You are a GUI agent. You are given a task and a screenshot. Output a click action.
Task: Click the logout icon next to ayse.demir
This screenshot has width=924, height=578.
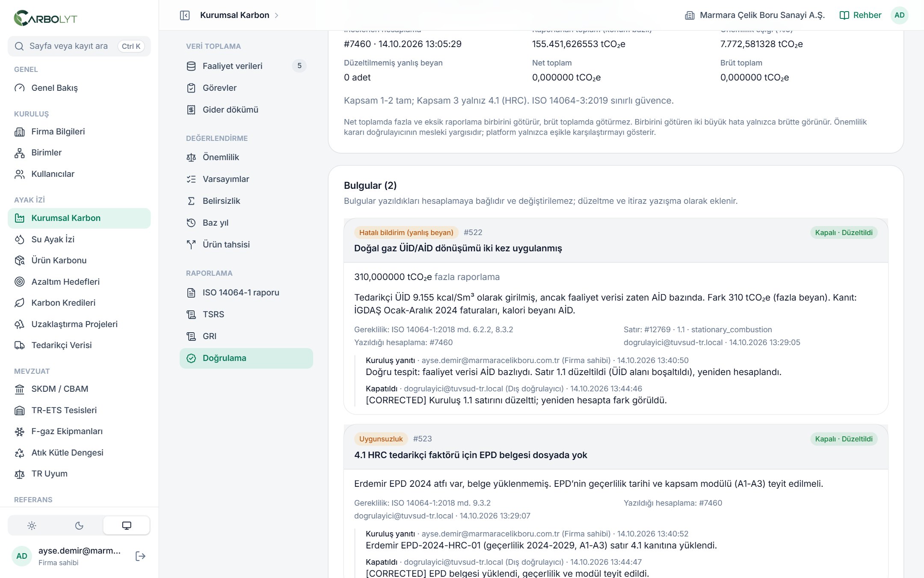(x=140, y=556)
